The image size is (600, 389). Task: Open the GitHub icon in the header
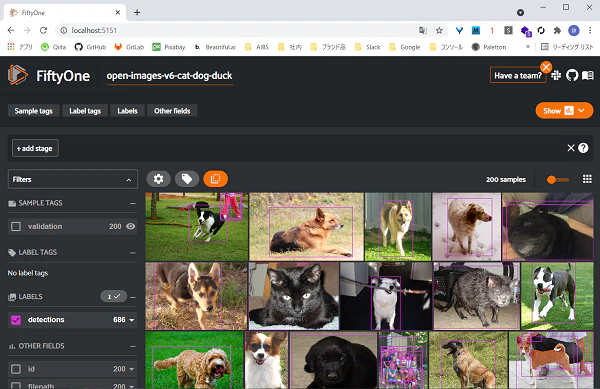point(572,75)
